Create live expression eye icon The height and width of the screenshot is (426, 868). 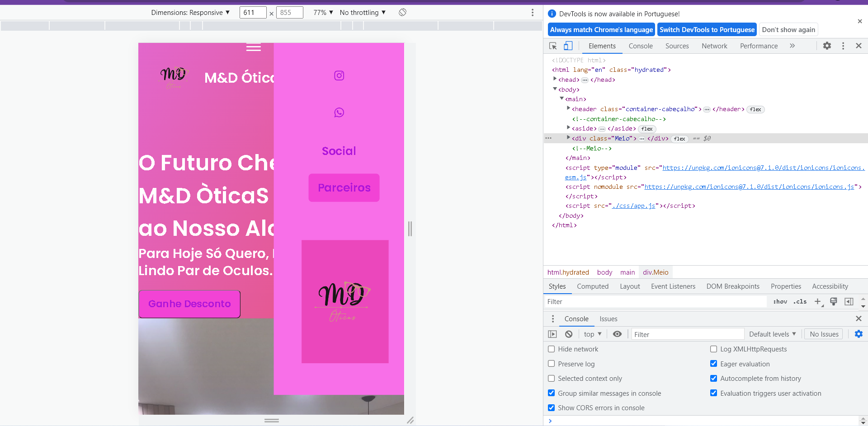coord(617,334)
